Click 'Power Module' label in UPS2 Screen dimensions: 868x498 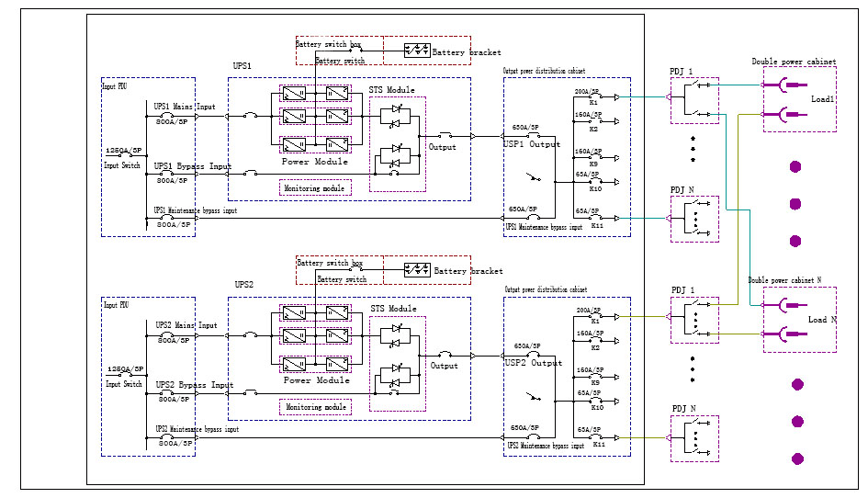coord(317,380)
